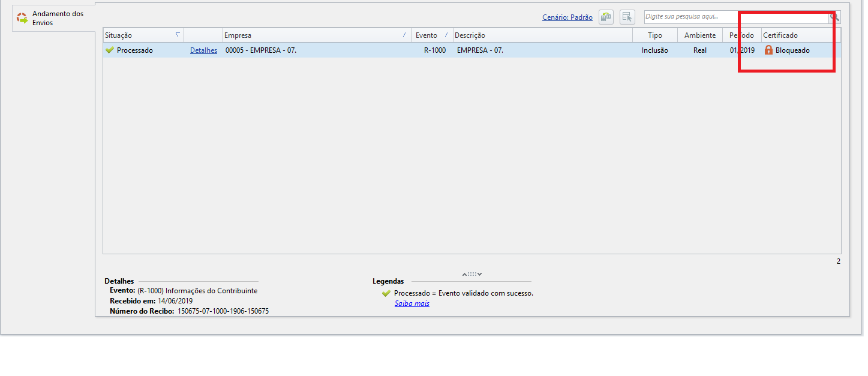Click the grid refresh toolbar icon
The width and height of the screenshot is (868, 376).
[x=606, y=17]
